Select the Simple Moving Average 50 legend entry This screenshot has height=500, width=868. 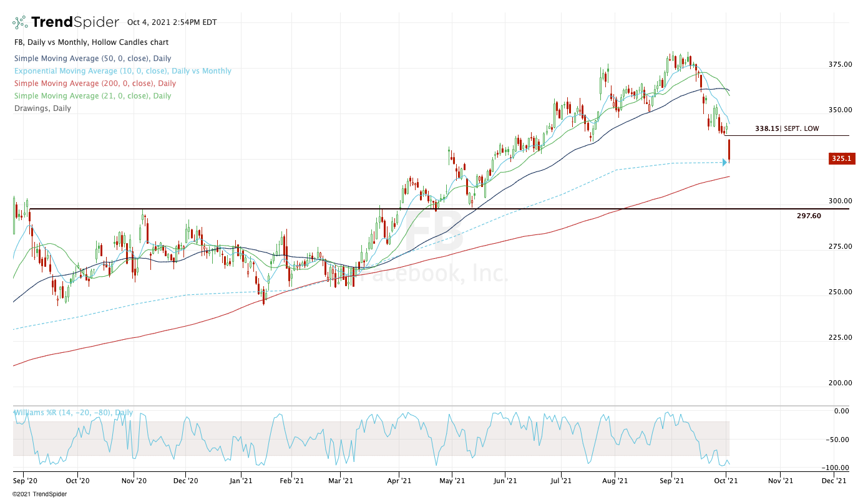[92, 59]
